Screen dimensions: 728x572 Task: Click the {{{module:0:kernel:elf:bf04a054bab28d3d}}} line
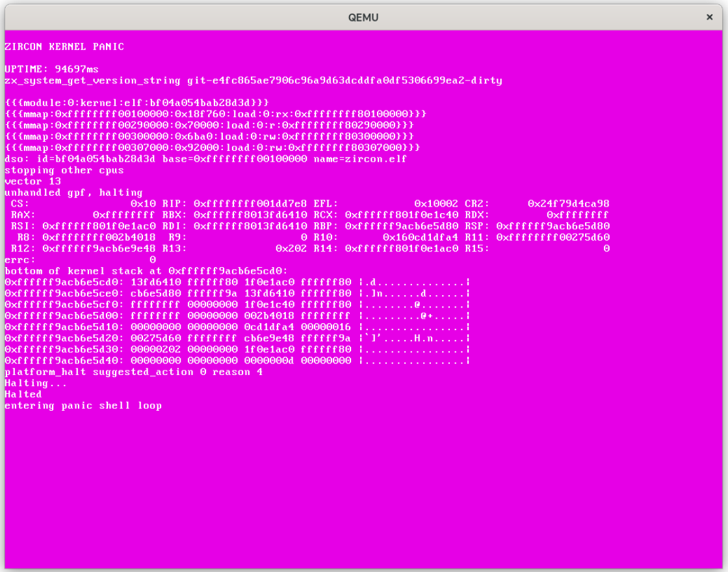click(x=137, y=103)
